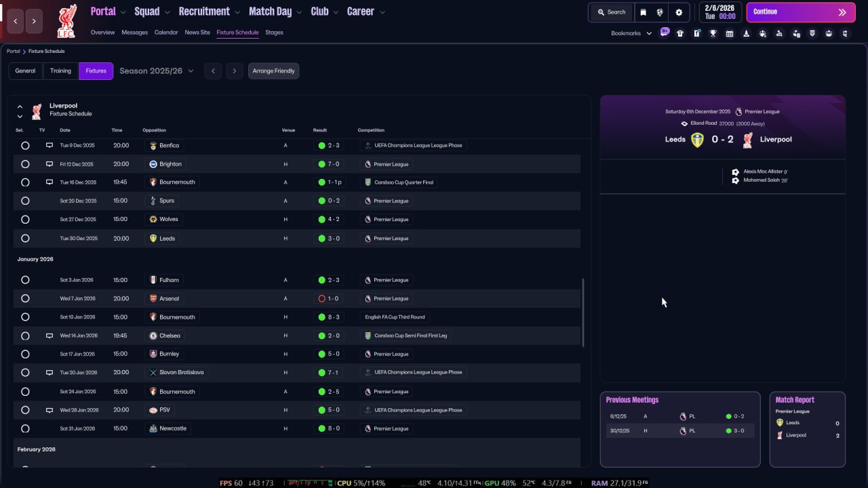Open the News Site tab
The image size is (868, 488).
point(197,33)
